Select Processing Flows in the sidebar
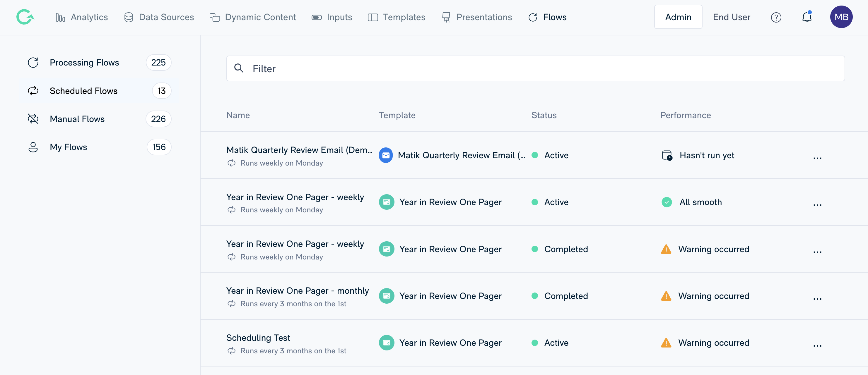Viewport: 868px width, 375px height. (99, 63)
